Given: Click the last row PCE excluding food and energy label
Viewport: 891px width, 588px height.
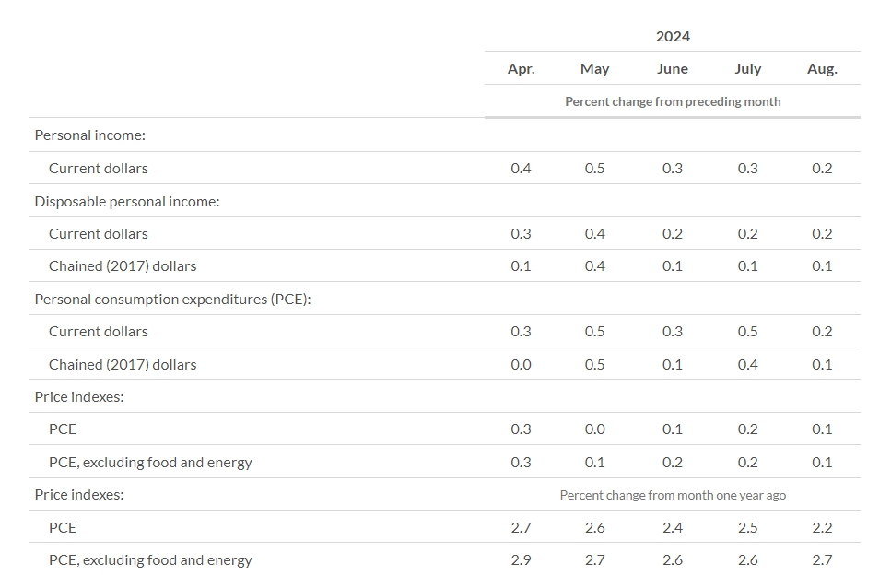Looking at the screenshot, I should 150,559.
